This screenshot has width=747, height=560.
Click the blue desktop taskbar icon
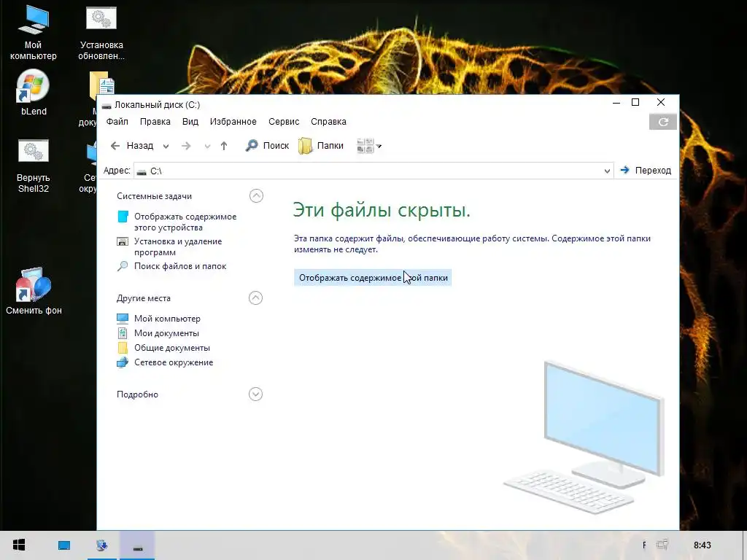[64, 545]
